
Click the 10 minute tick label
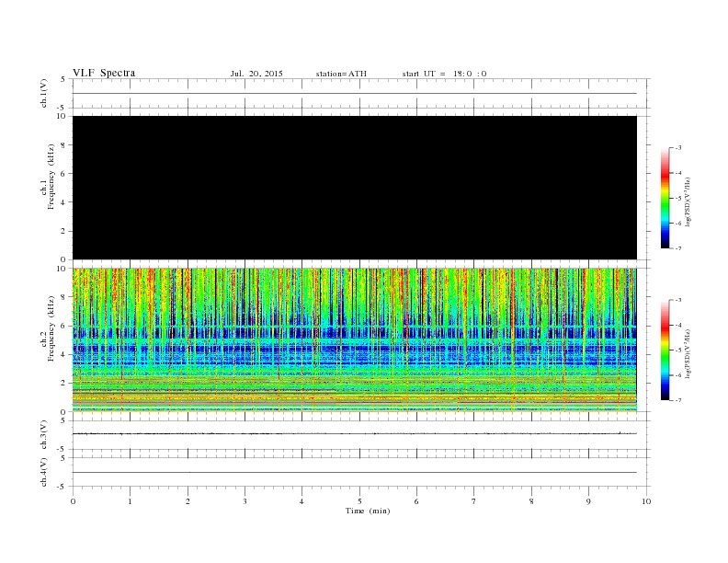[646, 501]
